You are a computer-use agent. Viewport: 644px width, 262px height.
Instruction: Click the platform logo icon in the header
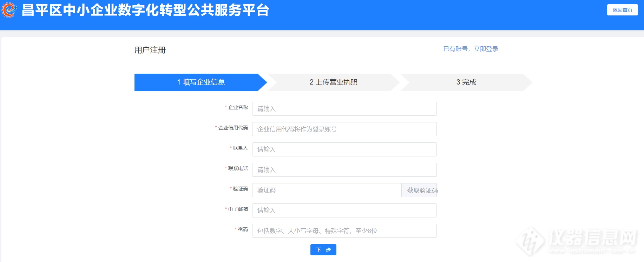click(9, 10)
